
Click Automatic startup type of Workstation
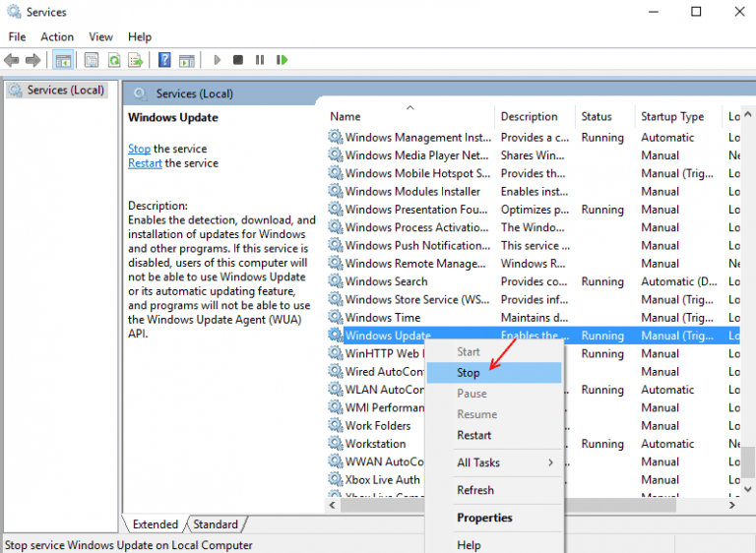[667, 443]
